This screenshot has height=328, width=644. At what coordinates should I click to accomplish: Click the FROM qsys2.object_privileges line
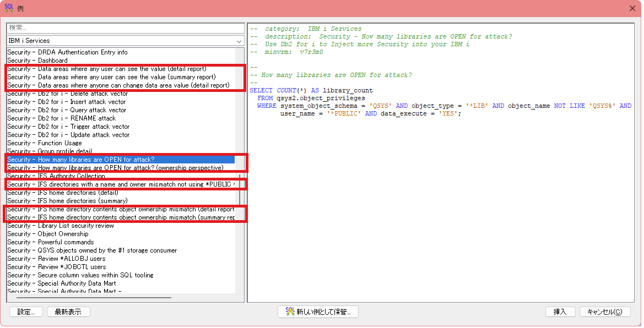click(311, 98)
